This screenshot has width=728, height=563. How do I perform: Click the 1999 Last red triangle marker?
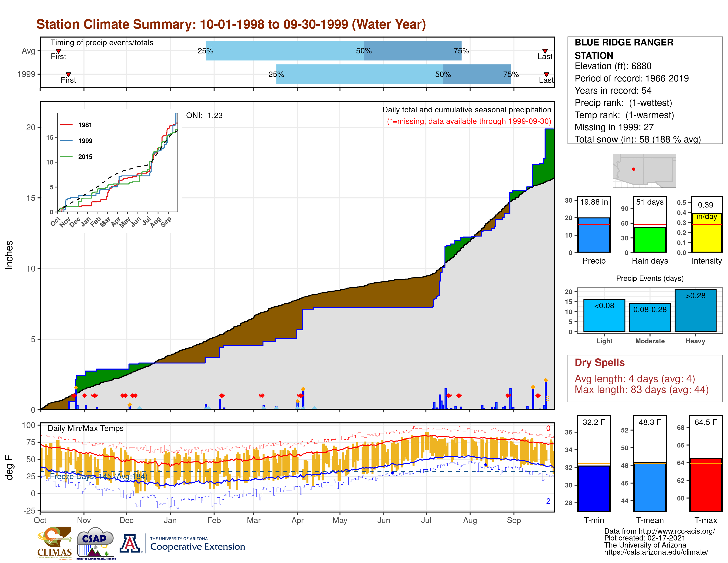point(546,74)
